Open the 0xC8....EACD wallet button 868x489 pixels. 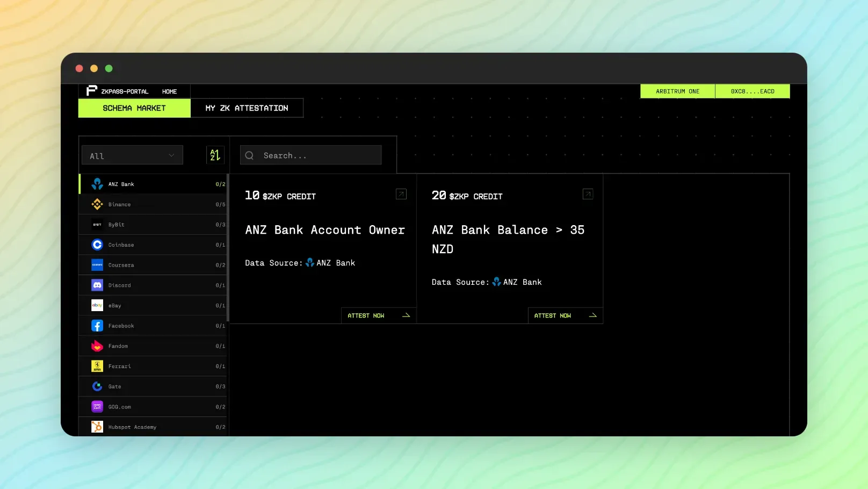coord(753,91)
